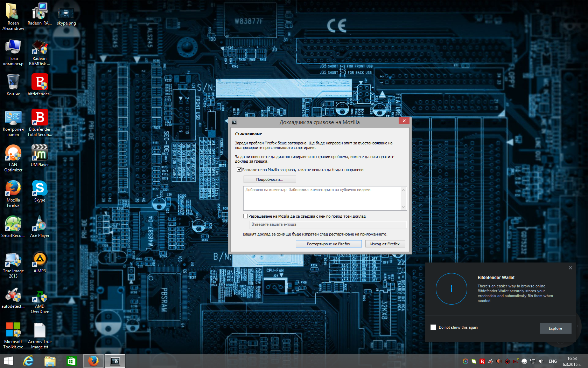Select UMPlayer desktop shortcut
The image size is (588, 368).
tap(40, 156)
